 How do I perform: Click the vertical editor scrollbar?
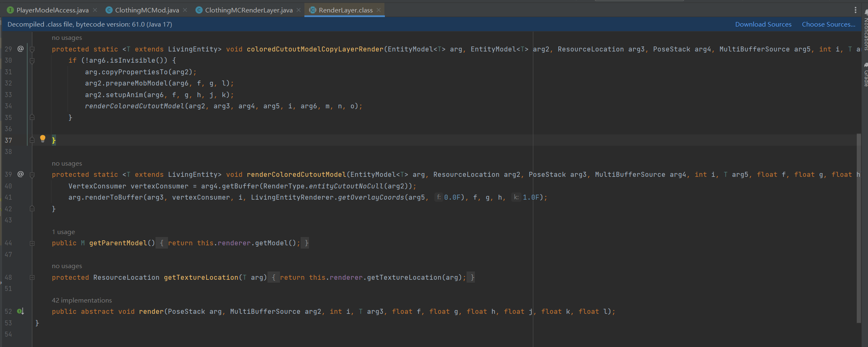click(x=859, y=228)
